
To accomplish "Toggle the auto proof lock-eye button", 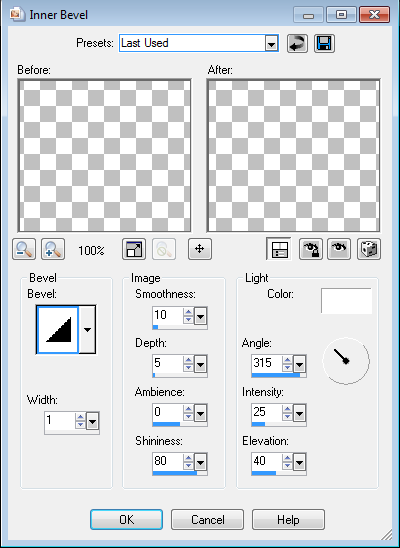I will 311,249.
